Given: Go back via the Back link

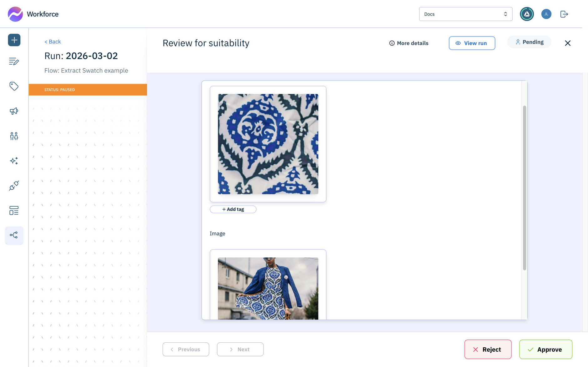Looking at the screenshot, I should [53, 42].
